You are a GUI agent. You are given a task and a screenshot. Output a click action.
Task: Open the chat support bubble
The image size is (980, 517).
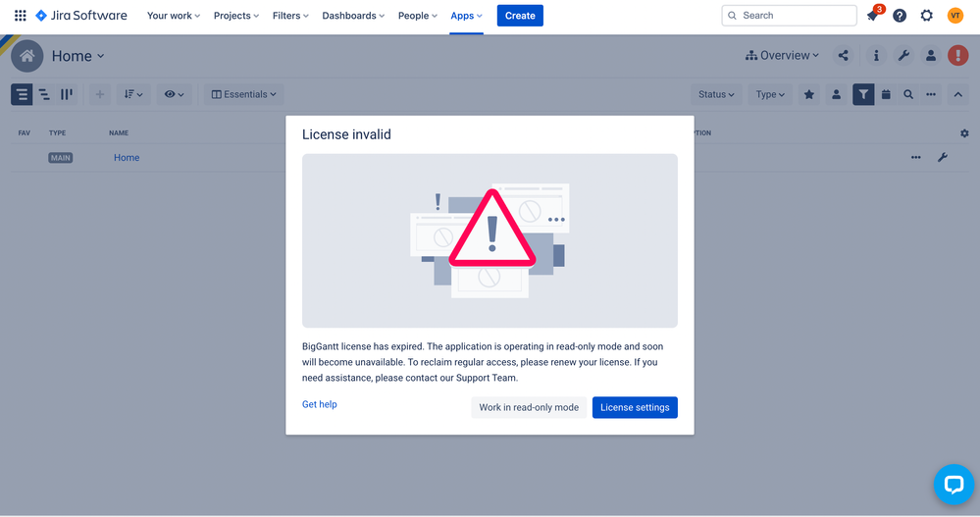tap(954, 484)
